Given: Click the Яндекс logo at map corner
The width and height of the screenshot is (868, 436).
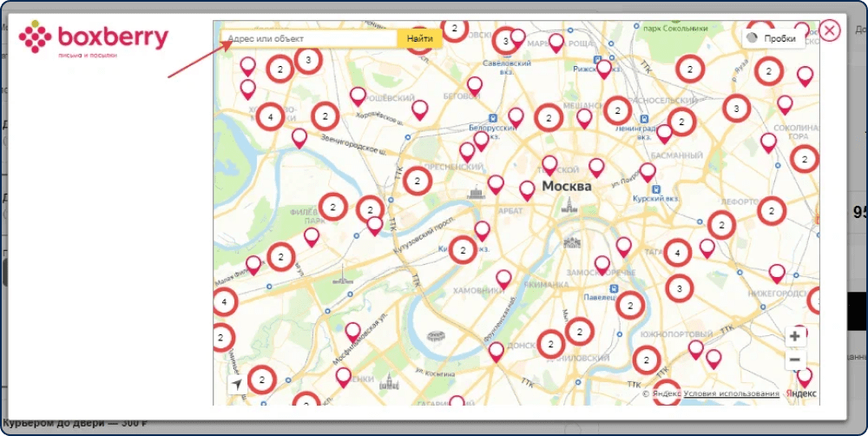Looking at the screenshot, I should [x=800, y=393].
